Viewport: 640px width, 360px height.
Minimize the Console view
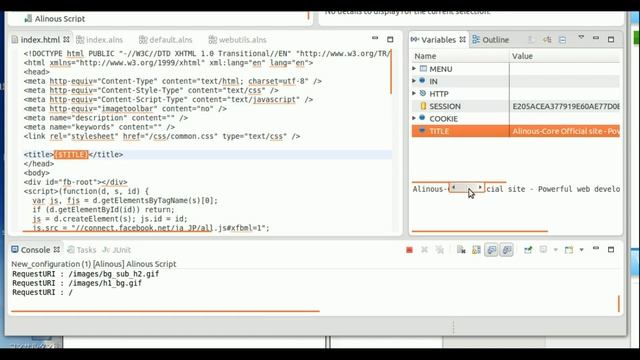(596, 248)
